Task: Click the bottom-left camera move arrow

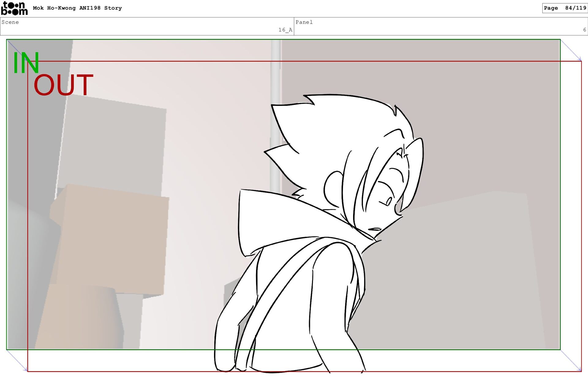Action: (17, 361)
